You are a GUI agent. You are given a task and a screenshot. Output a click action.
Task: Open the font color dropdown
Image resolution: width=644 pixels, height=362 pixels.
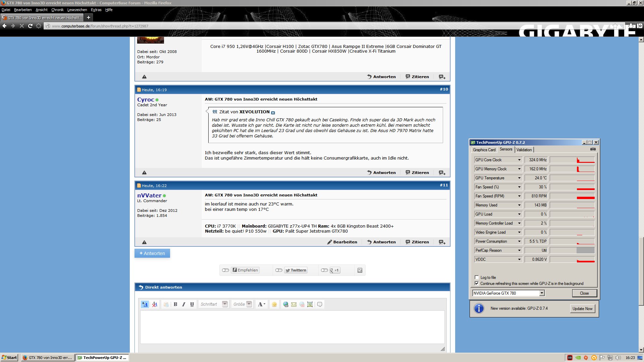[261, 304]
